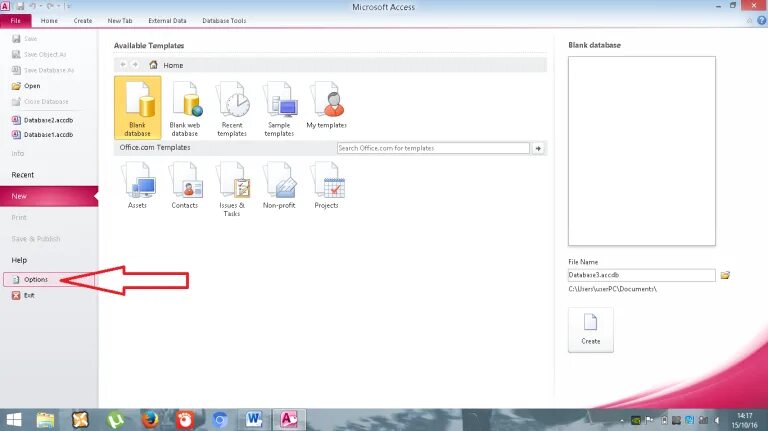The image size is (768, 431).
Task: Open Access Help question mark icon
Action: coord(762,20)
